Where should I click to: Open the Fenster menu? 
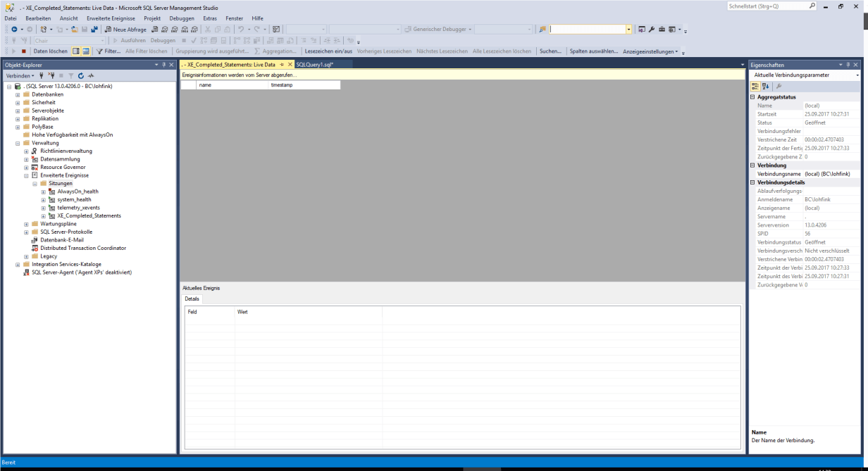[x=235, y=18]
